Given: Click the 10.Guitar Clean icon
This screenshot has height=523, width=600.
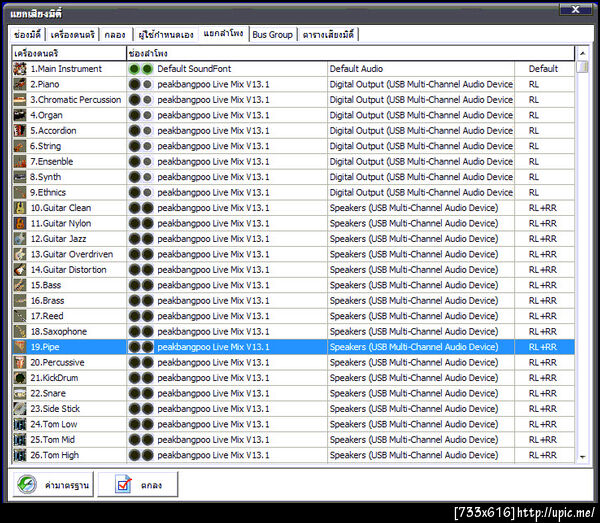Looking at the screenshot, I should pyautogui.click(x=20, y=208).
